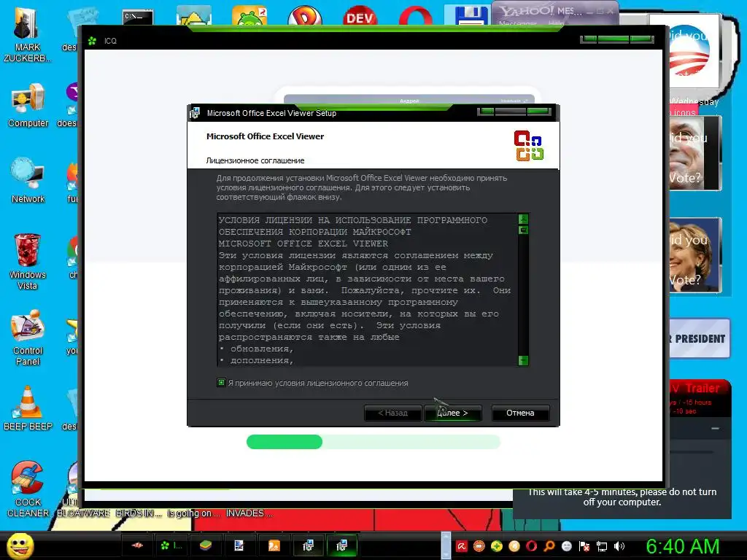Open the Network desktop icon
Image resolution: width=747 pixels, height=560 pixels.
point(28,181)
